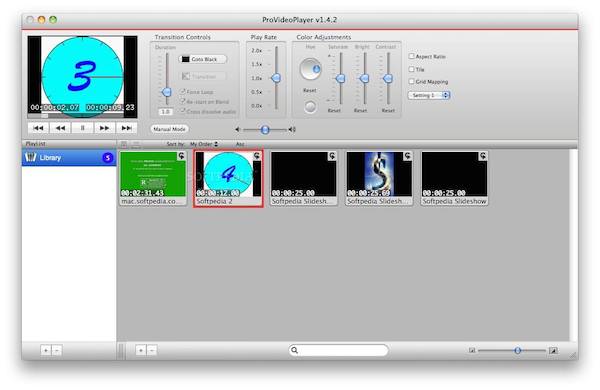Enable the Aspect Ratio checkbox
The image size is (600, 390).
[412, 56]
